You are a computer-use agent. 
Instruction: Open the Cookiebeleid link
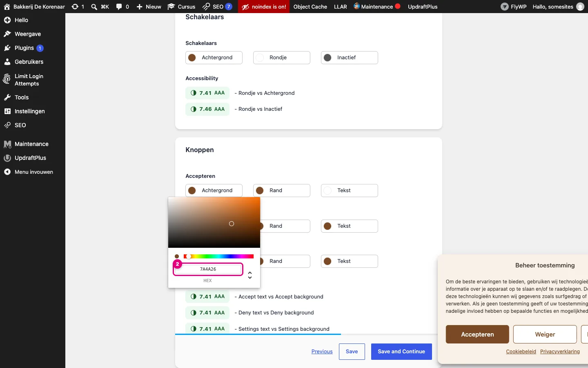(521, 352)
